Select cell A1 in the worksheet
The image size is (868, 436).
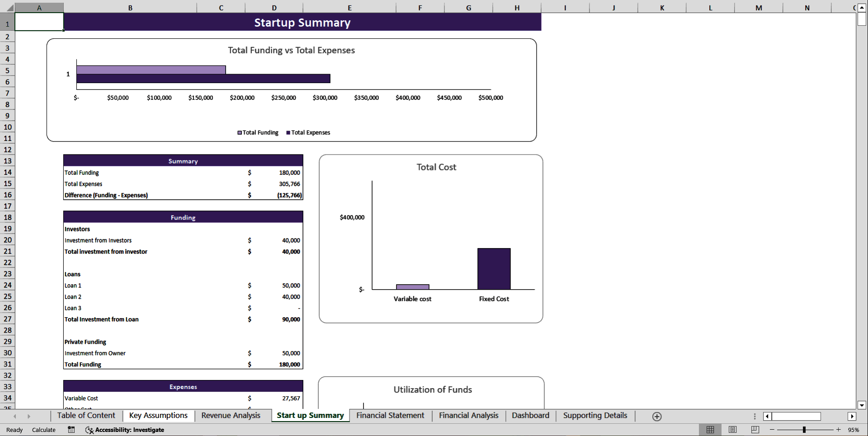click(x=39, y=21)
